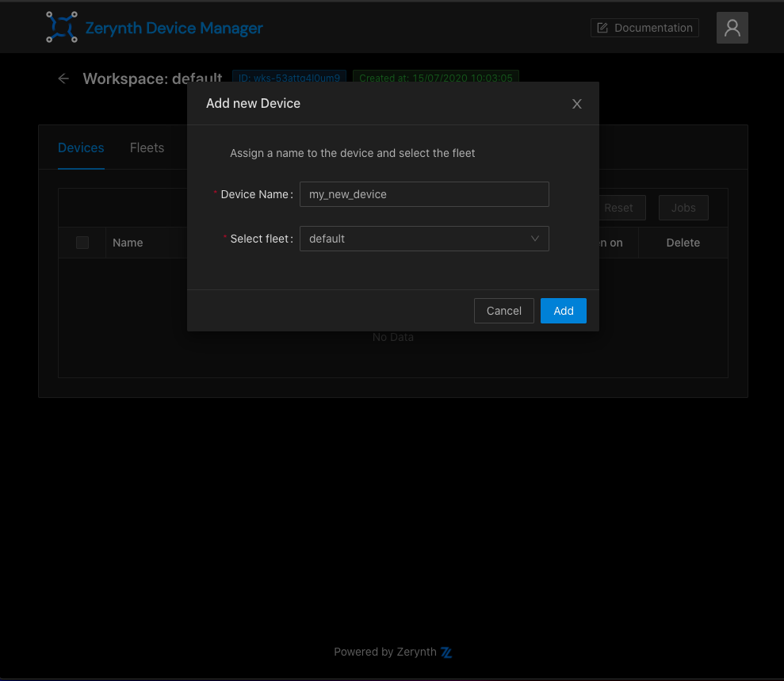Click the Add button
The image size is (784, 681).
[x=563, y=311]
